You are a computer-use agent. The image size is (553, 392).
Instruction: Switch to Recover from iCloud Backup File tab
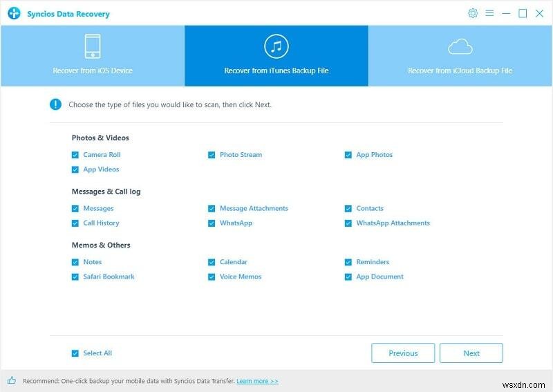pos(460,56)
